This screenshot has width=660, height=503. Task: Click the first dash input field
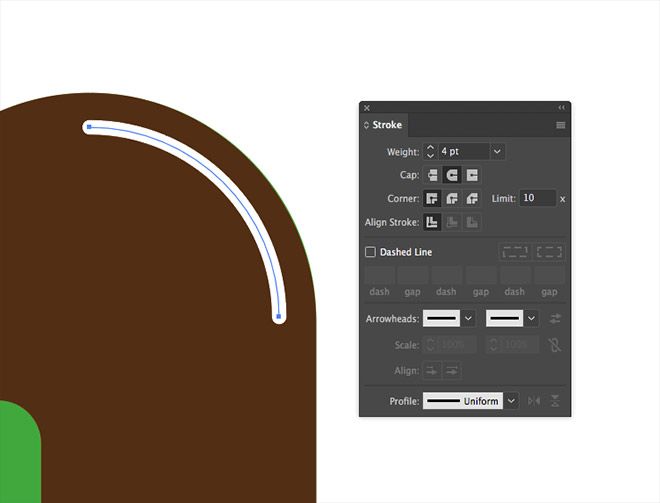pos(379,275)
